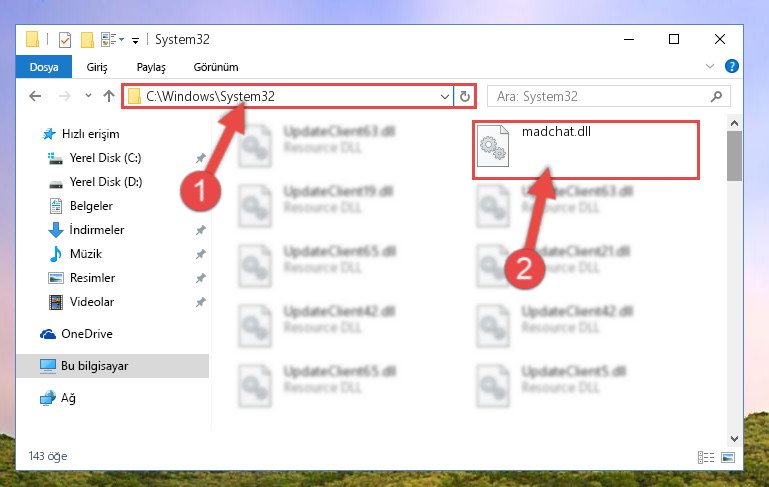The image size is (769, 487).
Task: Open the Dosya tab
Action: [x=44, y=67]
